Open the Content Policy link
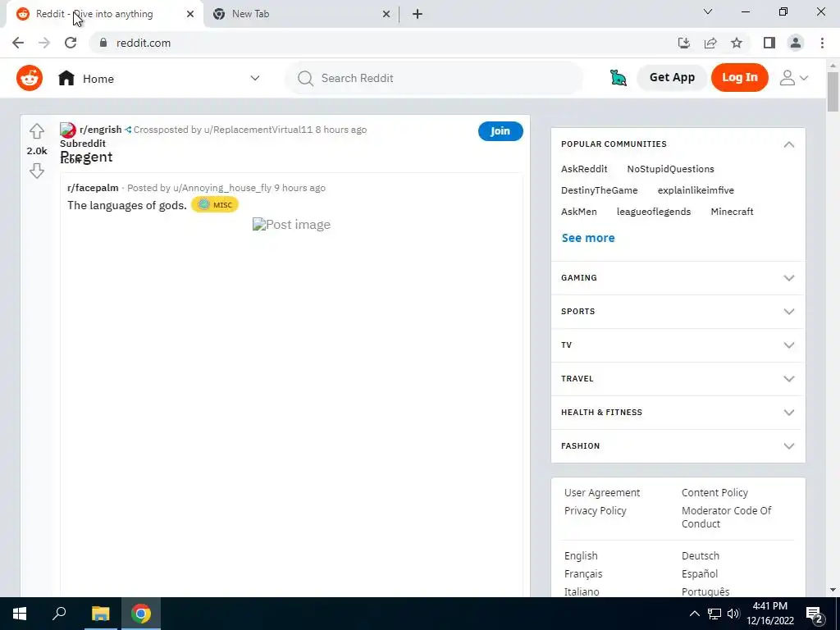This screenshot has width=840, height=630. [714, 493]
